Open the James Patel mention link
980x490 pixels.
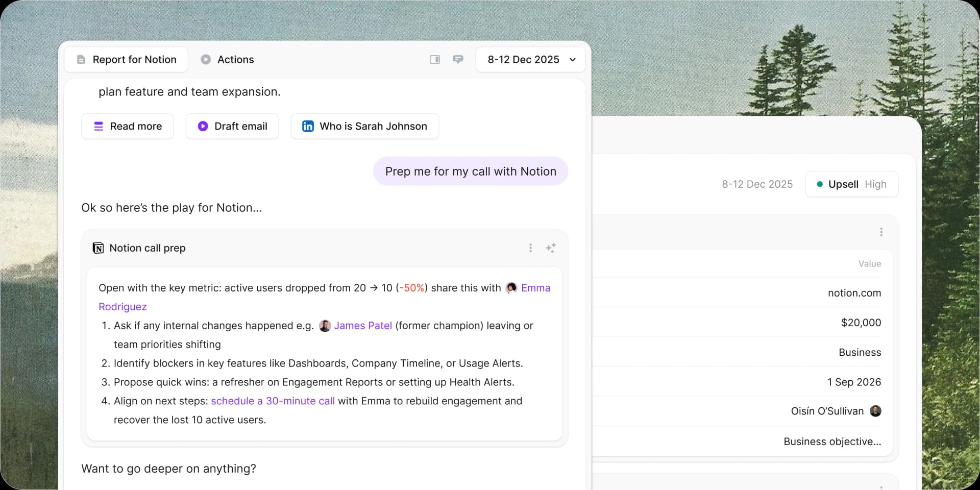coord(363,326)
